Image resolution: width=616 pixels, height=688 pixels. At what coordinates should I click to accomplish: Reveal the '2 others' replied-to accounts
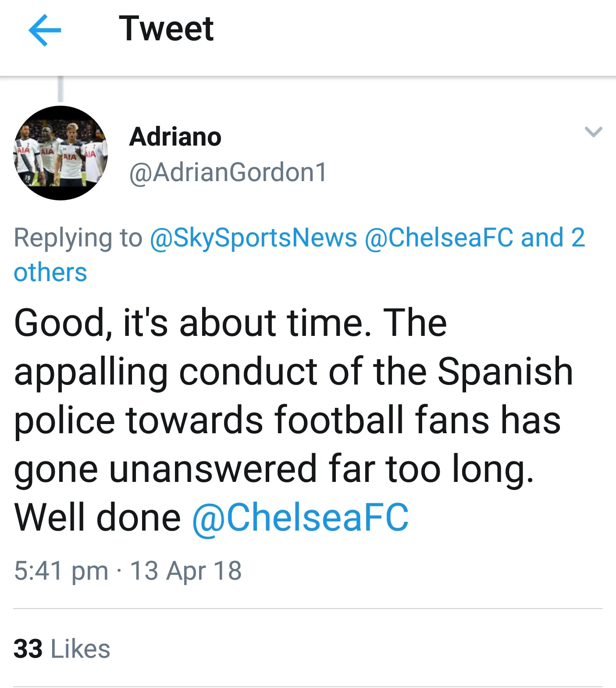(x=50, y=273)
